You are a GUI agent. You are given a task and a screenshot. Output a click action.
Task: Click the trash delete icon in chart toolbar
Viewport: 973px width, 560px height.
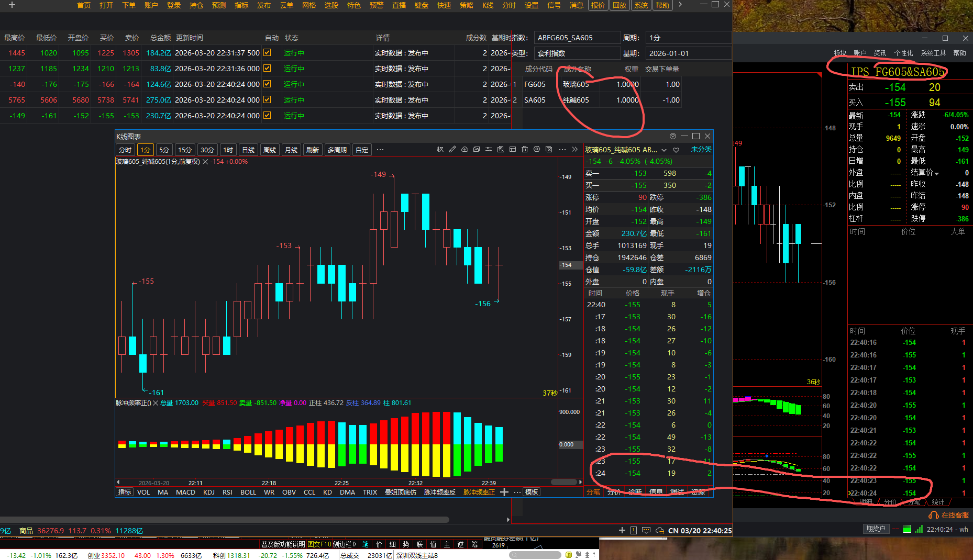525,150
